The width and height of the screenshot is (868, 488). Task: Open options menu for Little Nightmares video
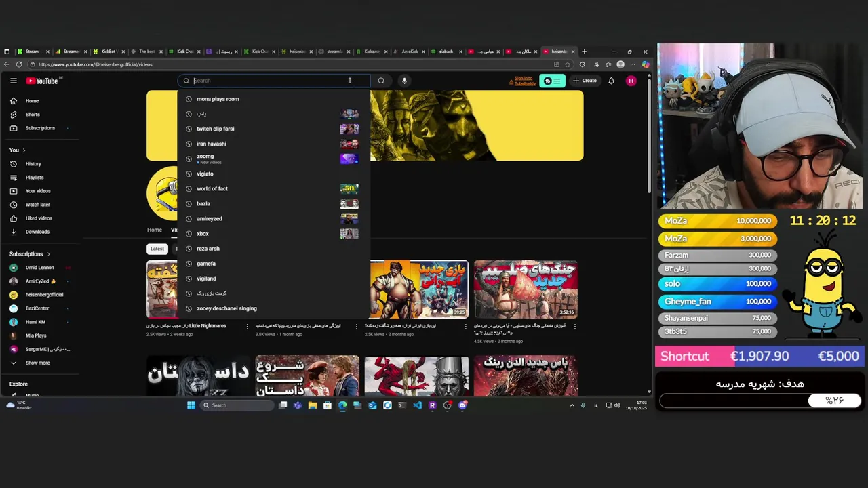point(247,327)
